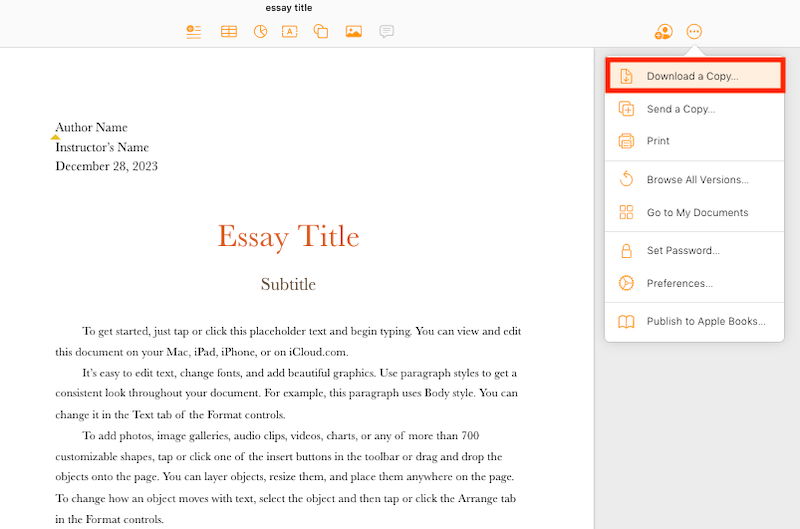Click the Author Name line

[91, 127]
